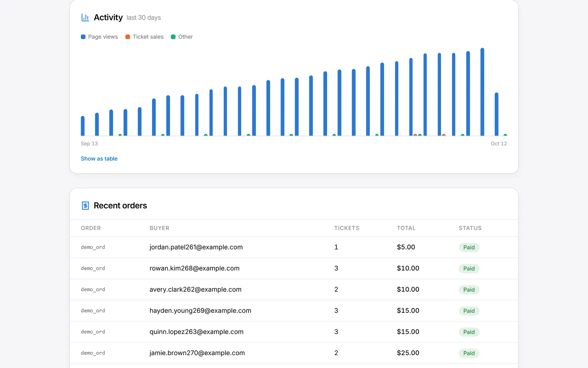Click the Paid badge for rowan.kim268
The image size is (588, 368).
tap(469, 269)
